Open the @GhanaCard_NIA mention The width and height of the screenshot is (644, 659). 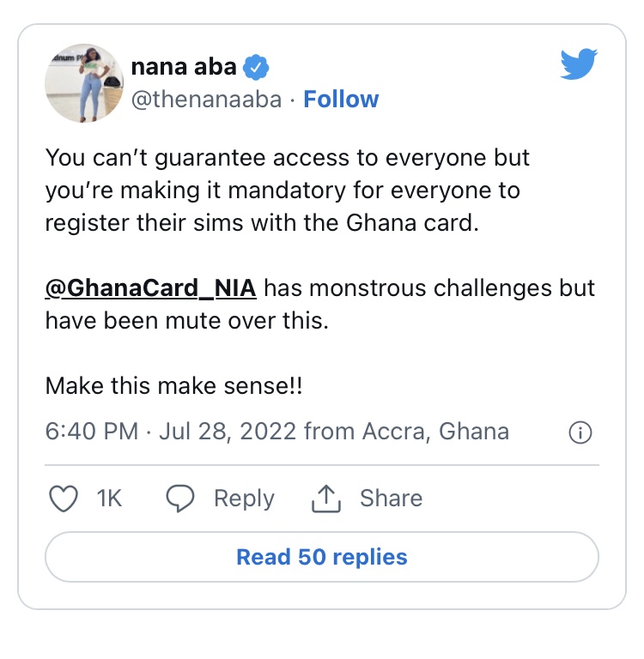(x=151, y=287)
